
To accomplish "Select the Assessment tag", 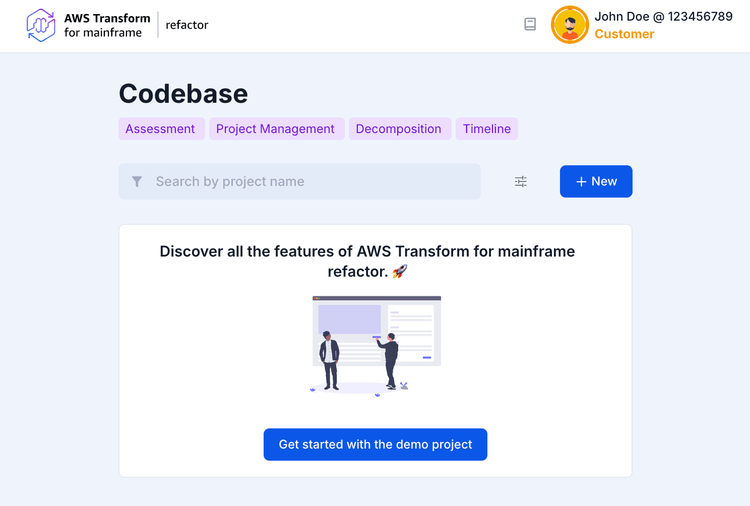I will tap(162, 129).
